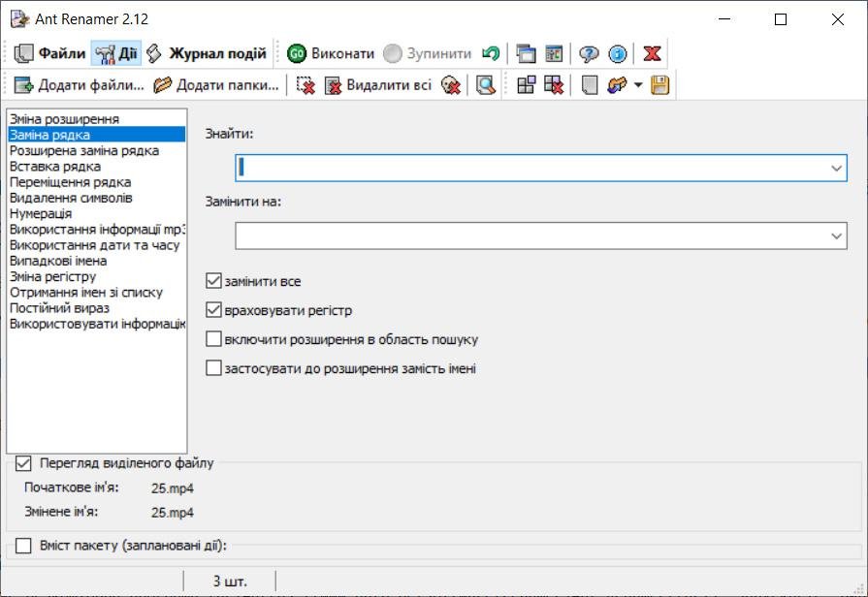The height and width of the screenshot is (597, 868).
Task: Click the clear batch blank page icon
Action: coord(590,85)
